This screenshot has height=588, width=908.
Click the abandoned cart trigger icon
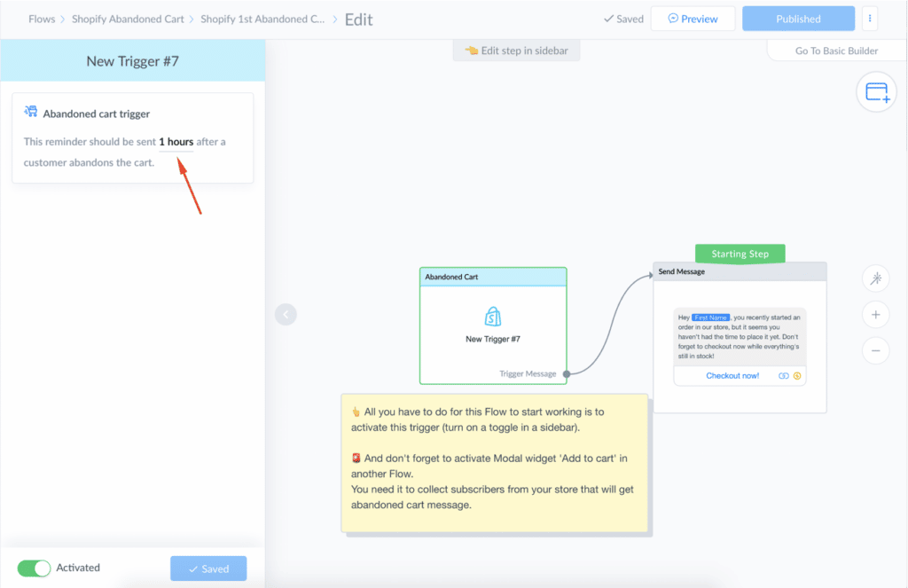point(31,111)
